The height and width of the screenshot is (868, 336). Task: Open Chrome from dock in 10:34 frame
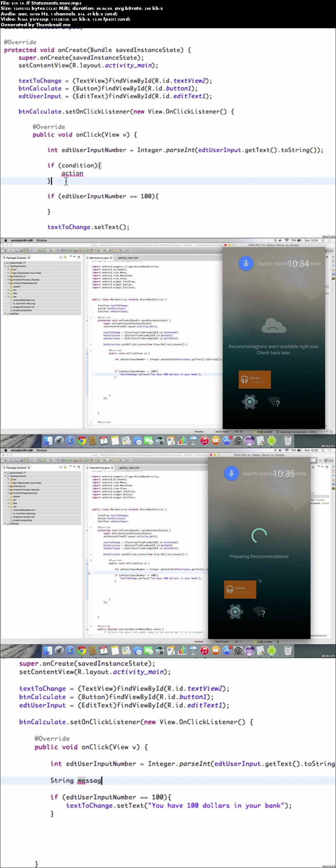click(81, 440)
